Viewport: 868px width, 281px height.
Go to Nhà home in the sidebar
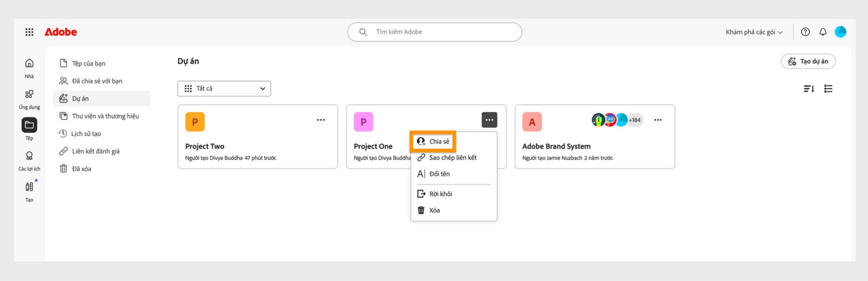coord(29,68)
